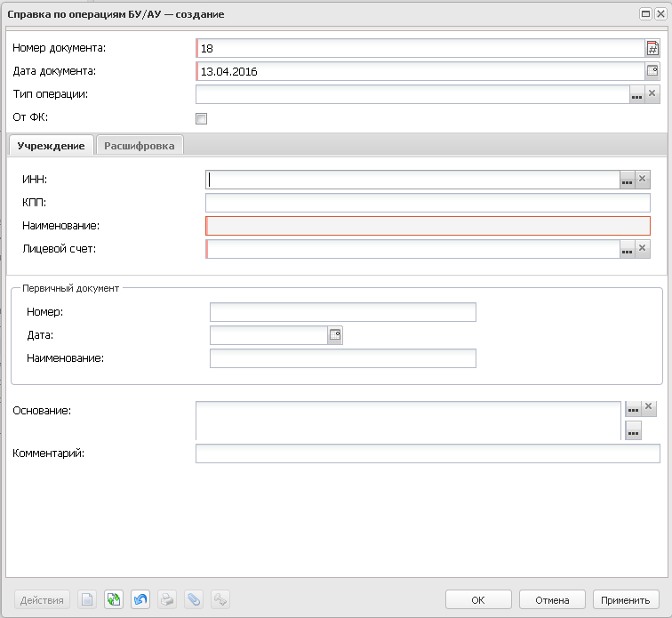The width and height of the screenshot is (672, 618).
Task: Click into the Комментарий input field
Action: pos(428,453)
